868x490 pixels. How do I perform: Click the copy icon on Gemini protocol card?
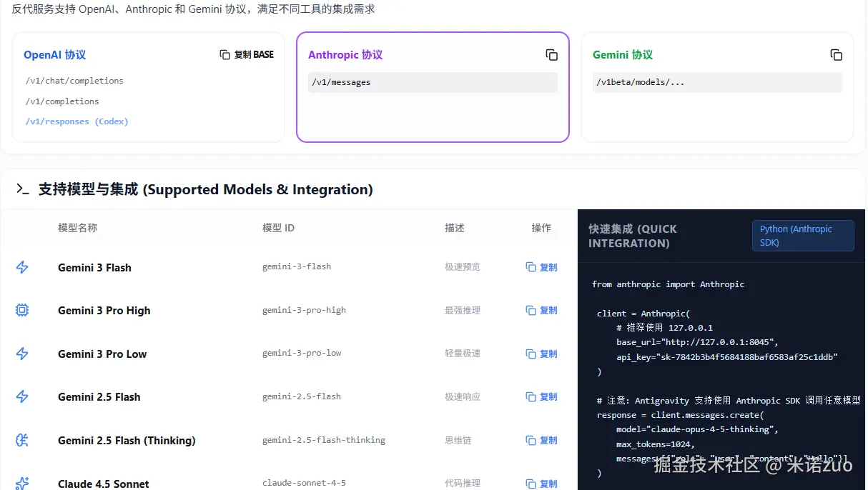coord(836,55)
